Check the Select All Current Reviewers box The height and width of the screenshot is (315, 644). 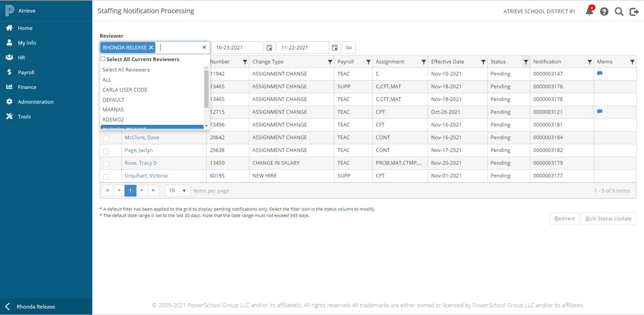103,59
